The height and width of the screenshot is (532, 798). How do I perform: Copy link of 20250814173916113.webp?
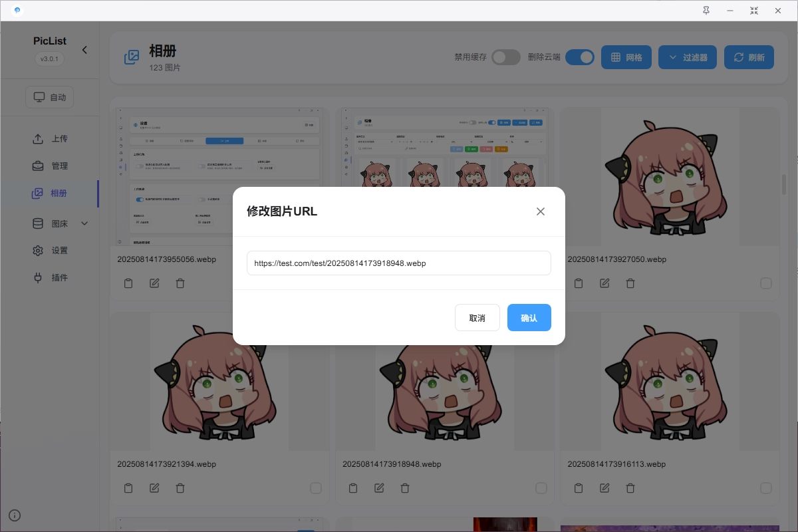[579, 488]
